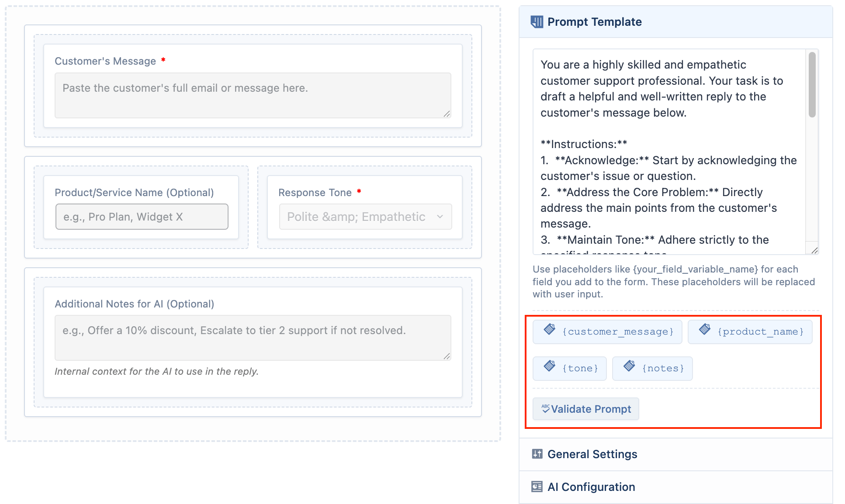Click the General Settings sliders icon
Image resolution: width=845 pixels, height=504 pixels.
click(537, 454)
